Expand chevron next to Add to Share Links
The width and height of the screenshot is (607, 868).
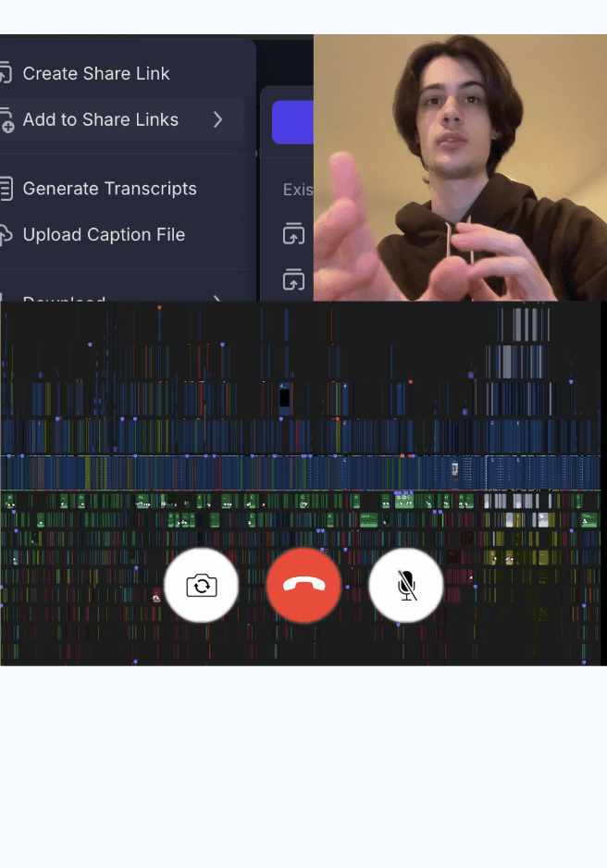[218, 119]
